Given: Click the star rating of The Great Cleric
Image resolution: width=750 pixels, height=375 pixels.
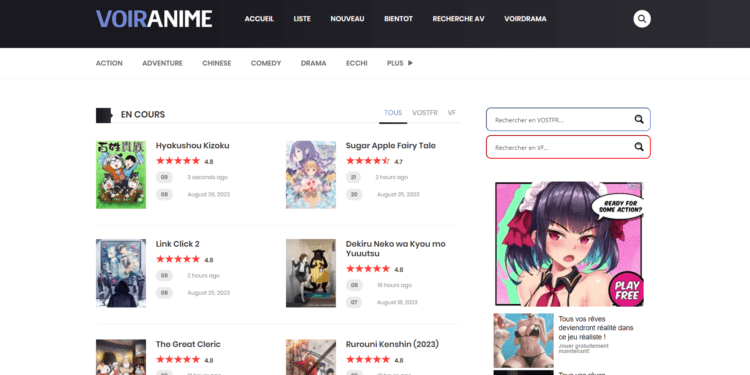Looking at the screenshot, I should (178, 360).
